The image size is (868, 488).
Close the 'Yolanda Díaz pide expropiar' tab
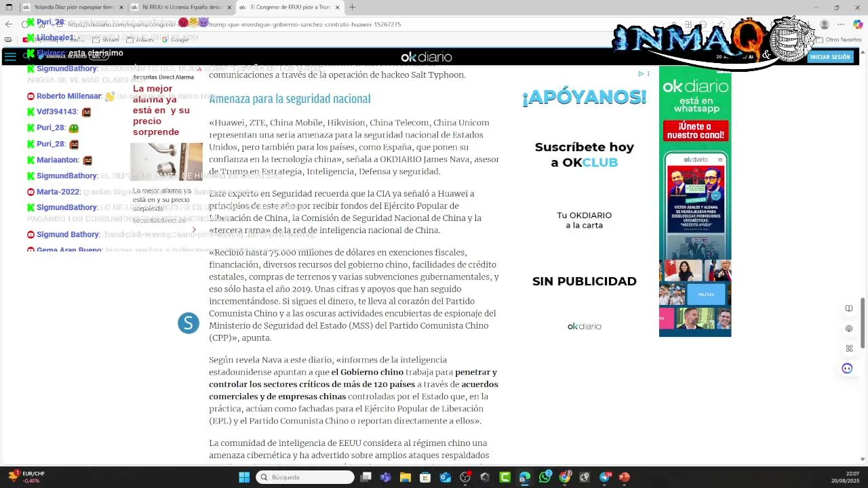[x=121, y=7]
